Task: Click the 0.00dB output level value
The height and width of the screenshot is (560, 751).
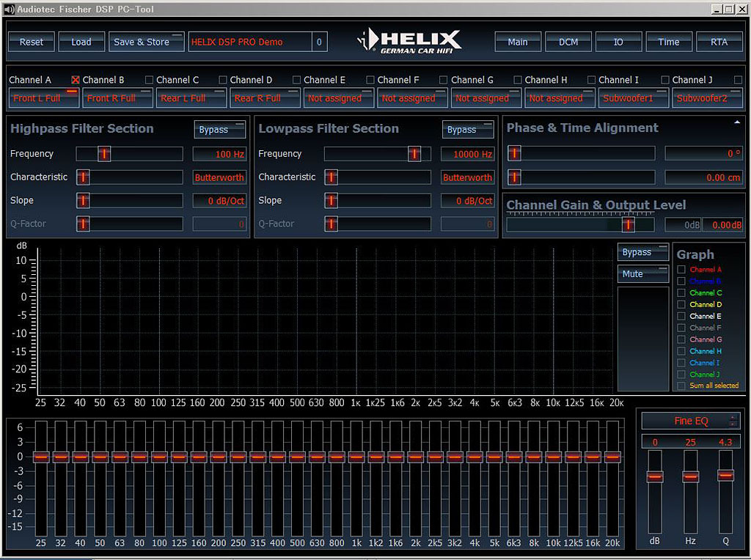Action: 723,225
